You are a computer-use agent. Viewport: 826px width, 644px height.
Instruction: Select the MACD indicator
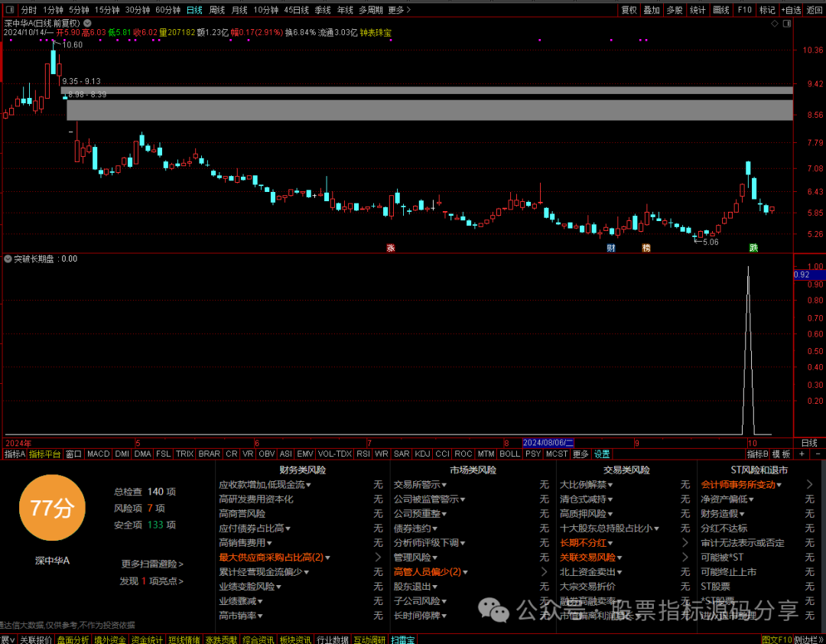tap(99, 454)
